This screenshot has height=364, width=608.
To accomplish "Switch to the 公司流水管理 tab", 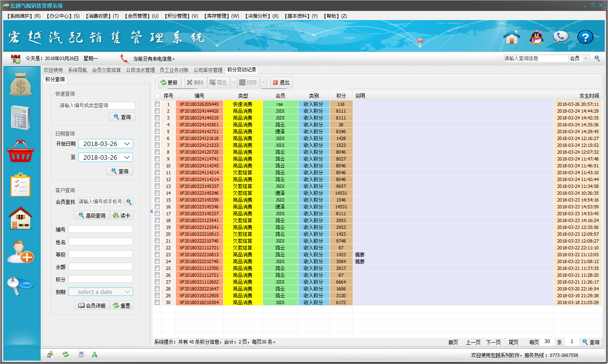I will point(140,70).
